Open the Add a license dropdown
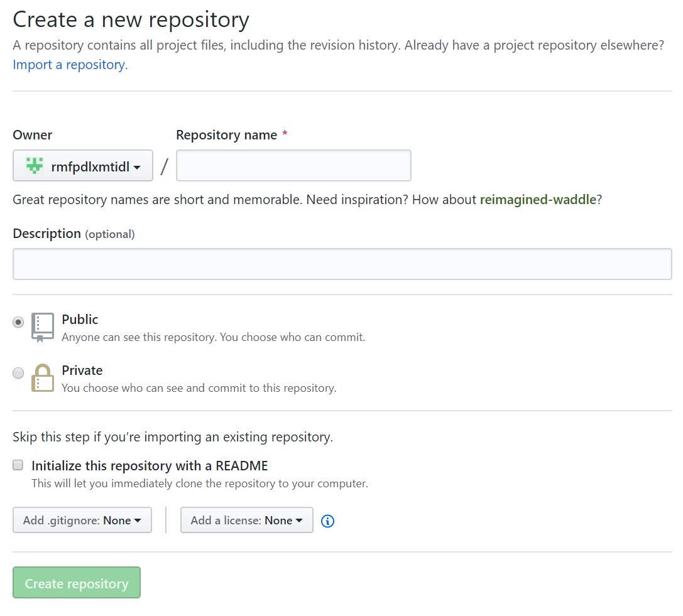 (x=246, y=520)
